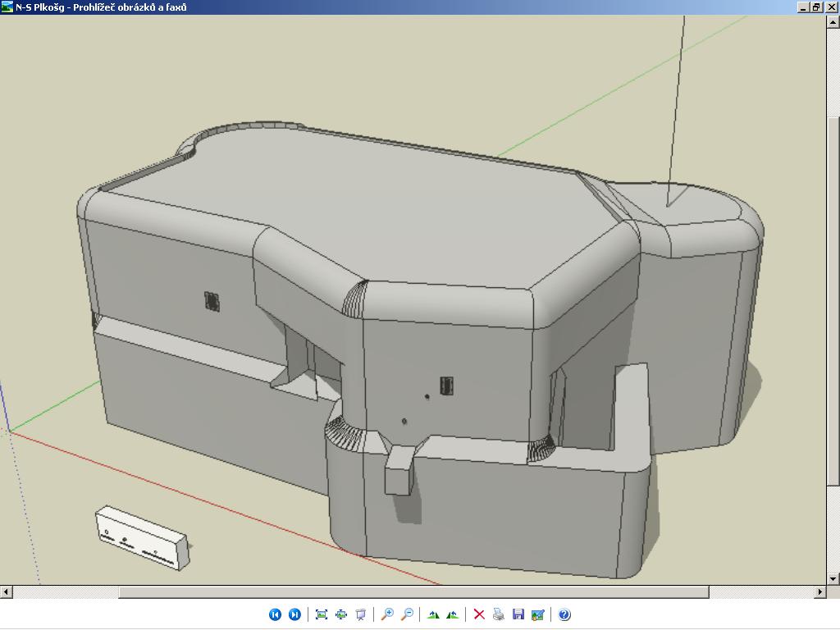This screenshot has width=840, height=630.
Task: Save a copy using the floppy disk icon
Action: (518, 614)
